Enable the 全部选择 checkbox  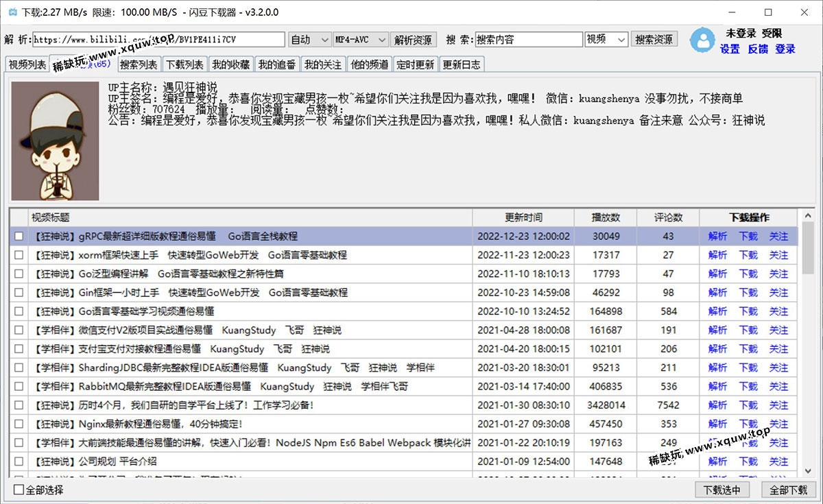point(19,490)
